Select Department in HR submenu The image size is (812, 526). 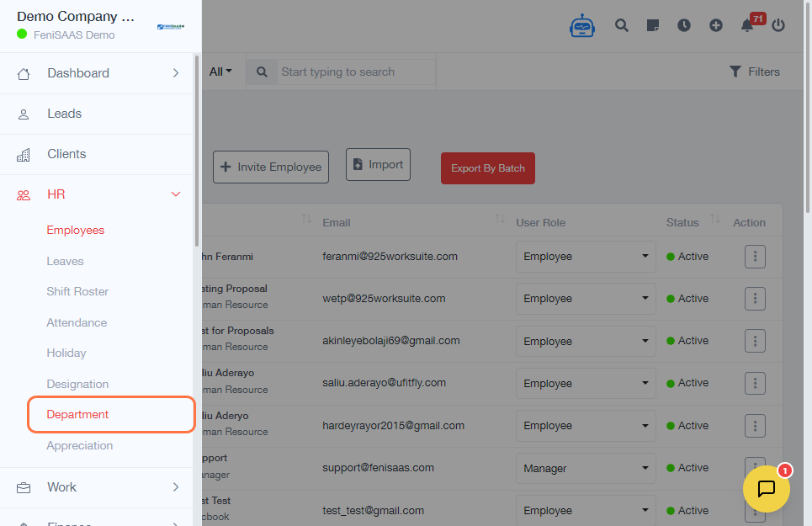(x=77, y=415)
